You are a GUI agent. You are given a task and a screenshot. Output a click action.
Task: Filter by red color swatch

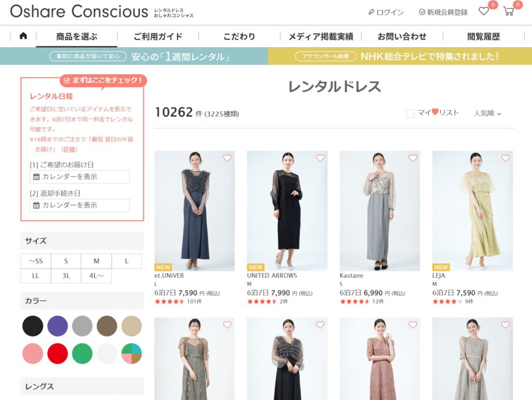click(57, 354)
